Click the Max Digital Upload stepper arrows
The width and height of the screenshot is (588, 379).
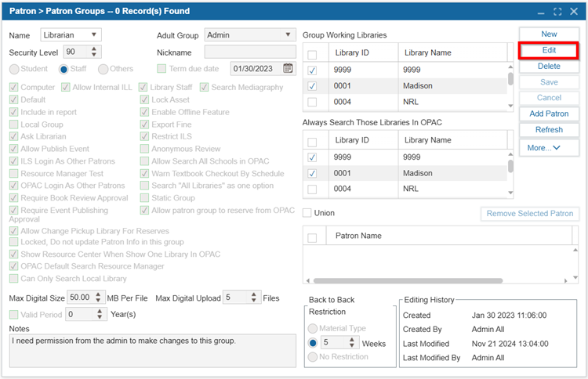[x=254, y=298]
